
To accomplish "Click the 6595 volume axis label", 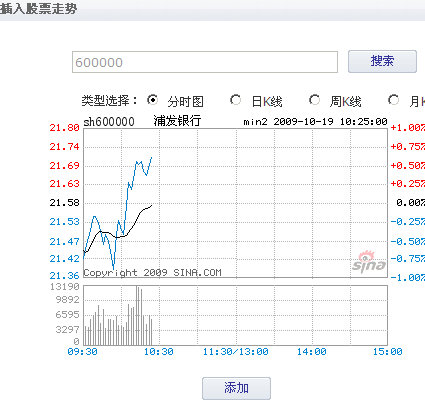I will click(68, 315).
